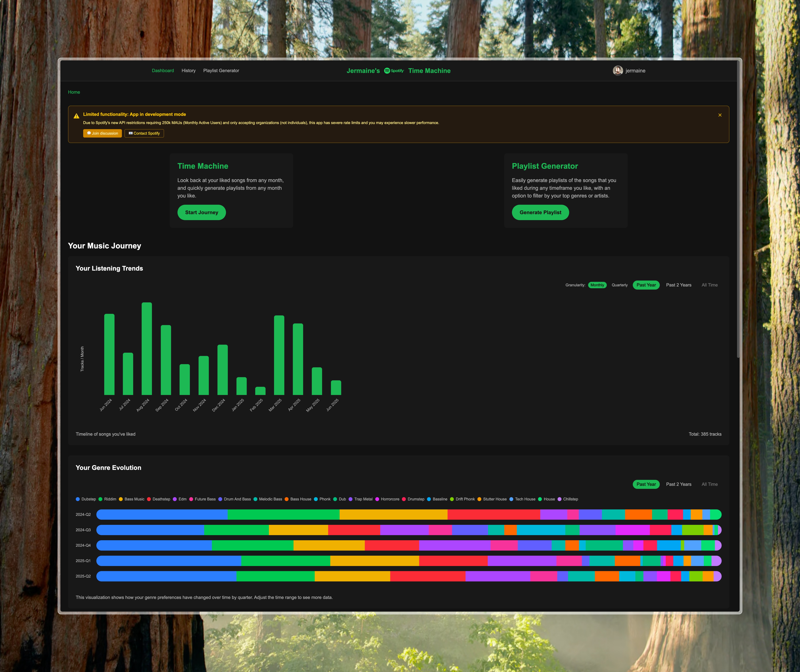Click the yellow warning triangle icon

coord(76,116)
